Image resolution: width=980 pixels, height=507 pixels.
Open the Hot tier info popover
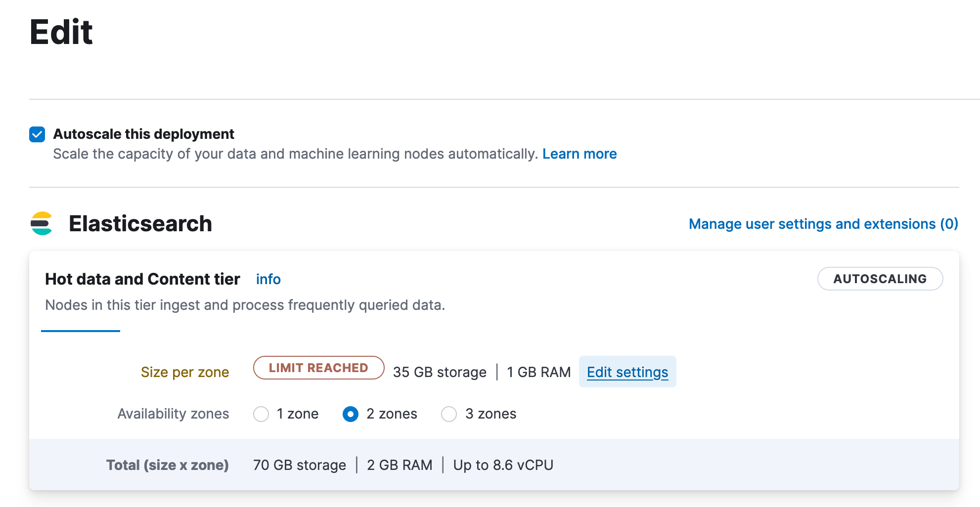[x=268, y=279]
